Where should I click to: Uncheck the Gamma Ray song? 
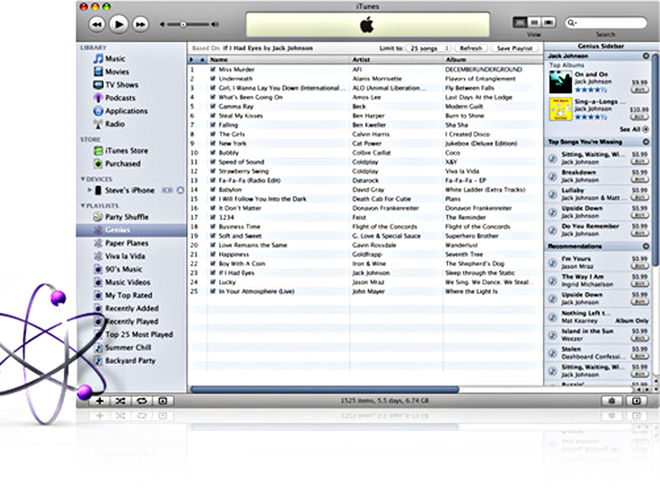tap(213, 106)
